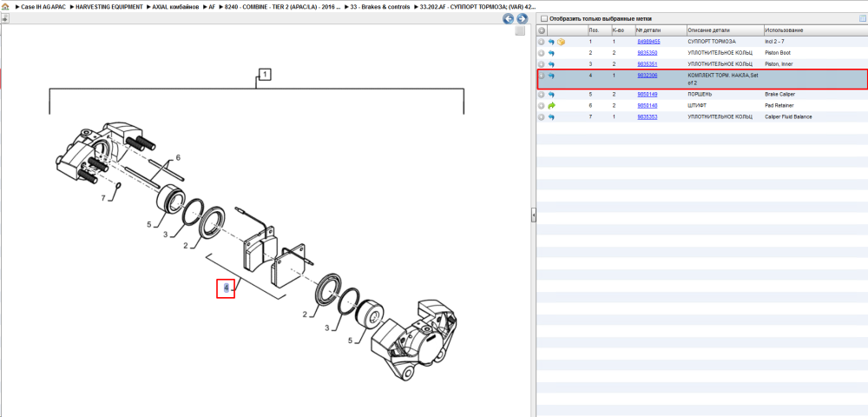The height and width of the screenshot is (417, 868).
Task: Click blue arrow icon on Piston, Inner row
Action: click(551, 64)
